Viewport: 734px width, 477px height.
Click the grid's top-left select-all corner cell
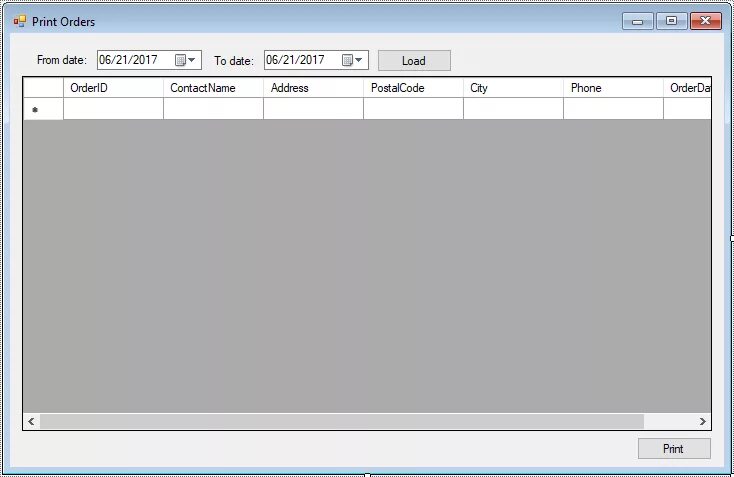44,88
